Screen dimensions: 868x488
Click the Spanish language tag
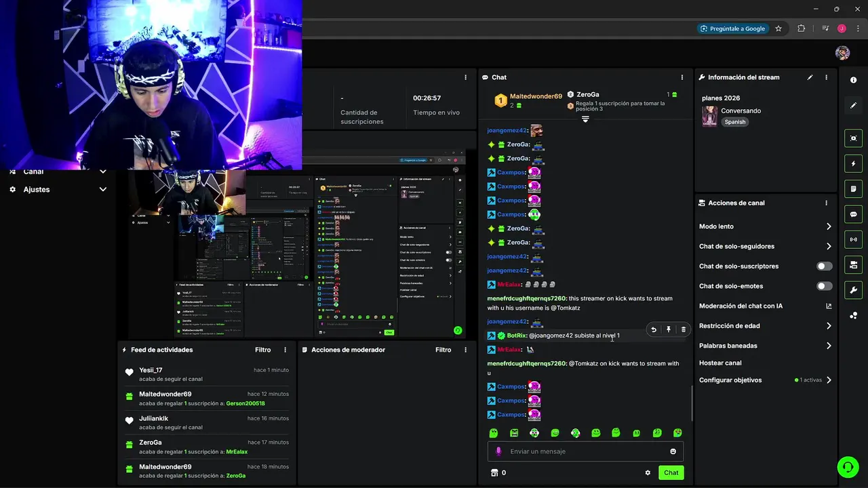coord(734,122)
